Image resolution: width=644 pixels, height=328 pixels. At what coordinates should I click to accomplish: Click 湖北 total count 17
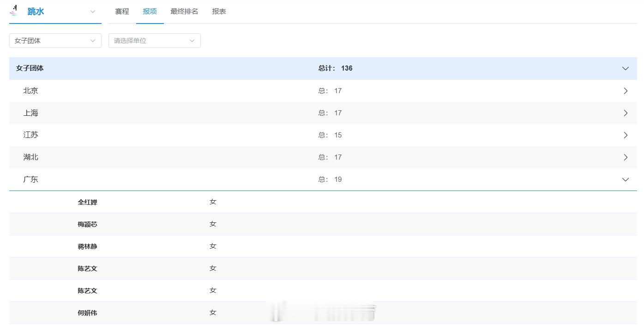coord(330,157)
